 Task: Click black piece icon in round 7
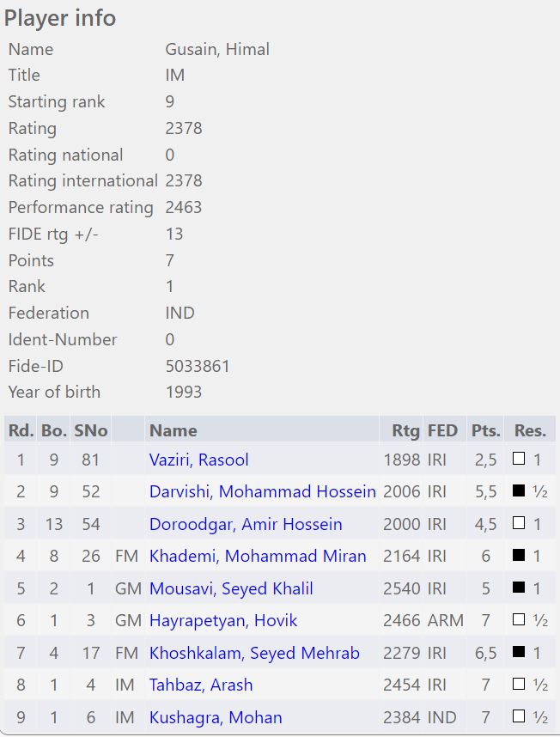(x=519, y=653)
